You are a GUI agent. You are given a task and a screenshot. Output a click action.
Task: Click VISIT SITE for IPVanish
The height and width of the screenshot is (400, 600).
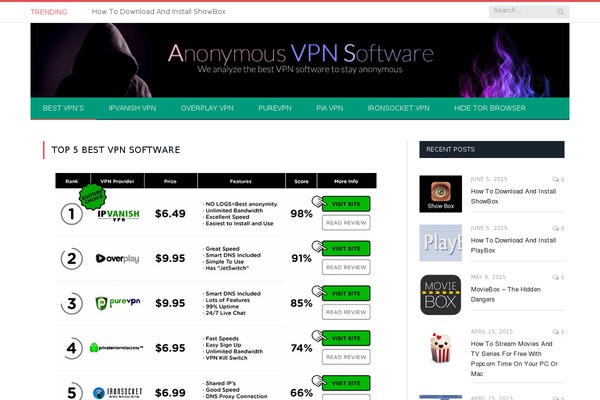tap(346, 204)
